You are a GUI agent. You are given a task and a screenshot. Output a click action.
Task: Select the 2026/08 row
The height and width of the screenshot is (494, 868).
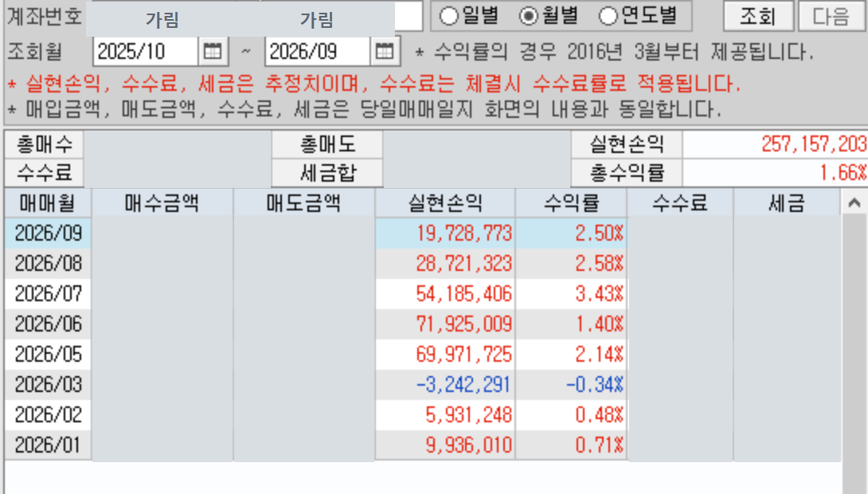click(x=423, y=264)
